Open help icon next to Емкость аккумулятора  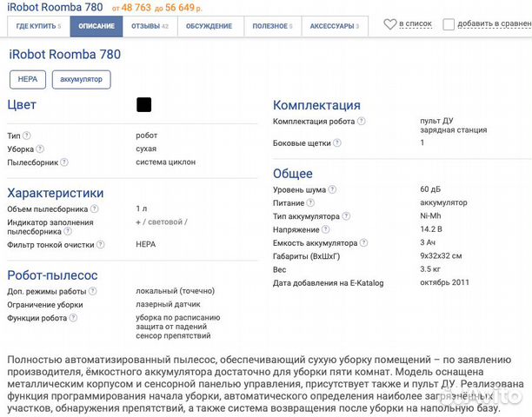pyautogui.click(x=363, y=242)
